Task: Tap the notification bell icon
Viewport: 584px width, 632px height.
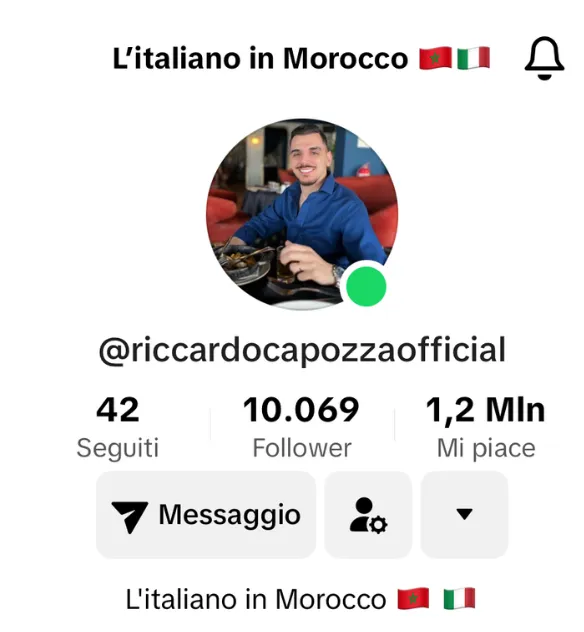Action: pos(544,58)
